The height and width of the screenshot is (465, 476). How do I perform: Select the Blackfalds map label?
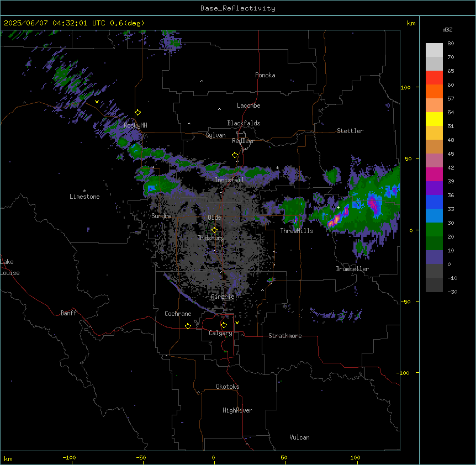[x=244, y=123]
